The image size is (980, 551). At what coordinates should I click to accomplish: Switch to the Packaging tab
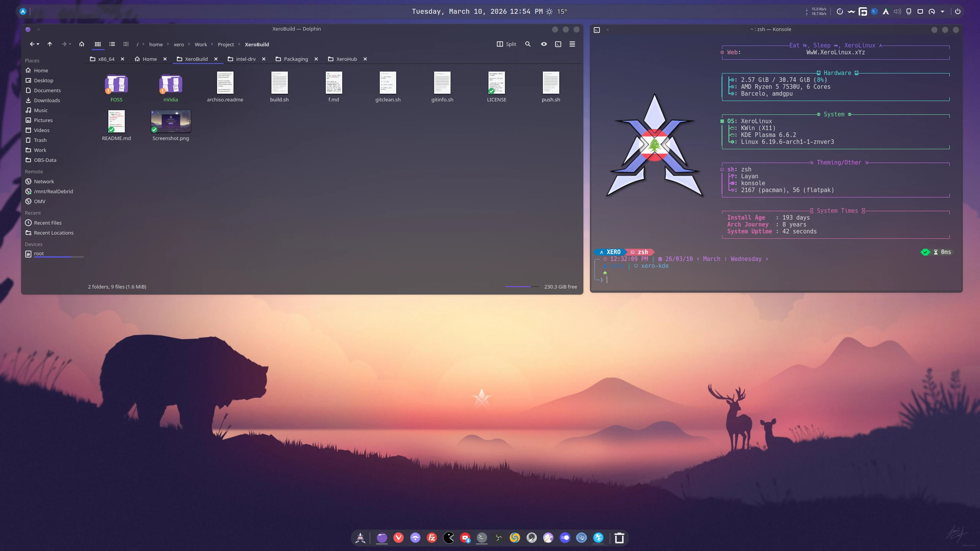point(296,59)
